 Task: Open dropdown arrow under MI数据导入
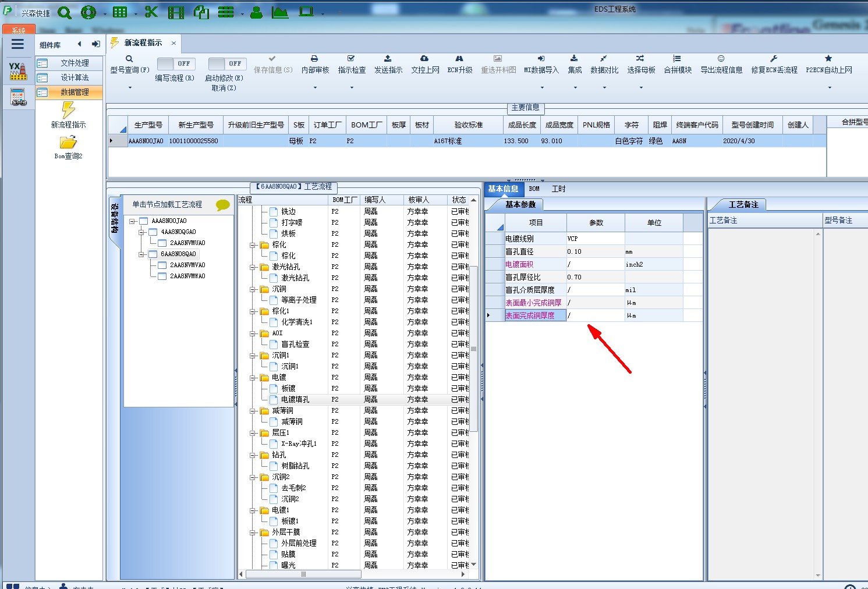[542, 88]
